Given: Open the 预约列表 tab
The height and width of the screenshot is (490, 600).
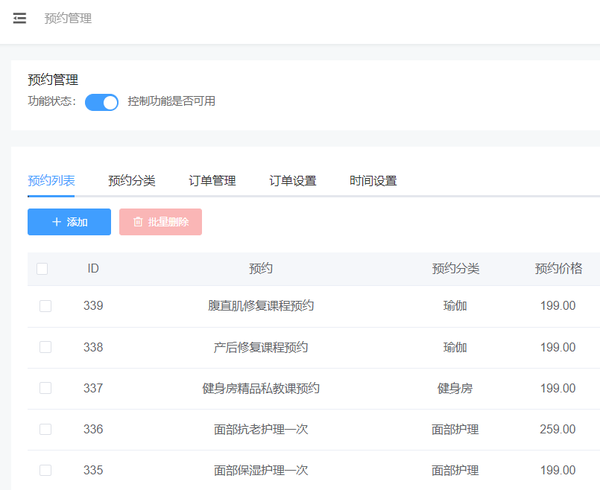Looking at the screenshot, I should [51, 181].
